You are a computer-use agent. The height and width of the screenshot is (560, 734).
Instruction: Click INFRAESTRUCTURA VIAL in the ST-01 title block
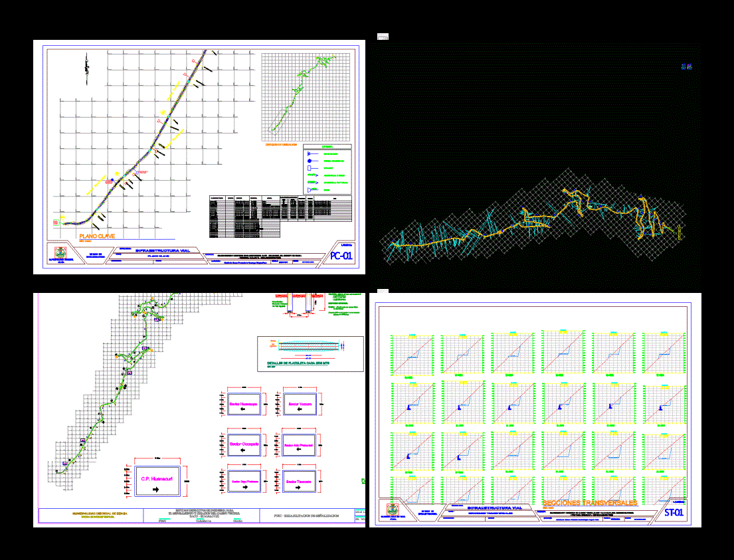[x=495, y=508]
